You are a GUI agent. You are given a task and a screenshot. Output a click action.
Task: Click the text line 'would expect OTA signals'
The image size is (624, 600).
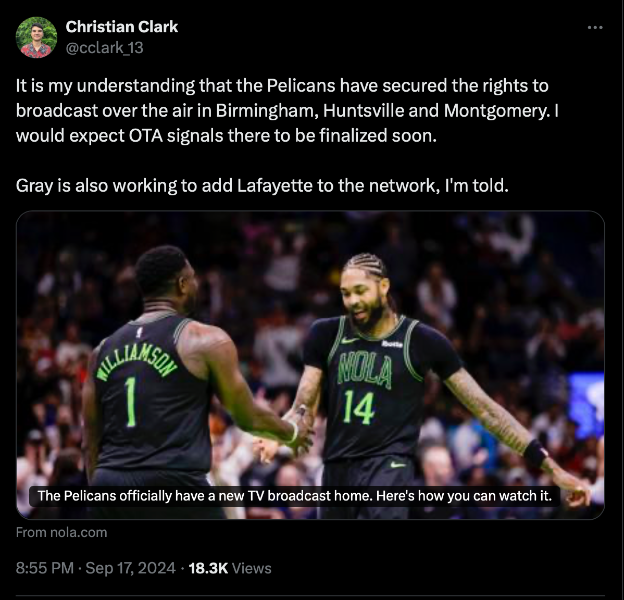(x=226, y=136)
